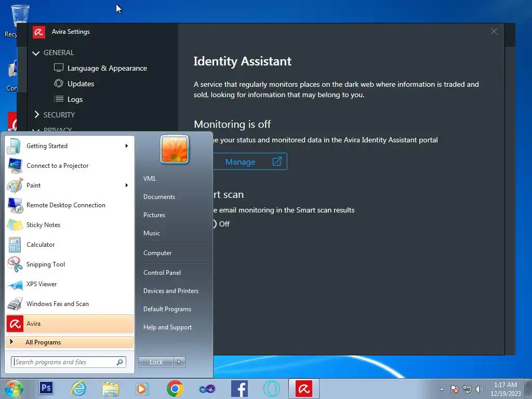This screenshot has width=532, height=399.
Task: Open the shutdown options arrow beside Lock
Action: [179, 362]
